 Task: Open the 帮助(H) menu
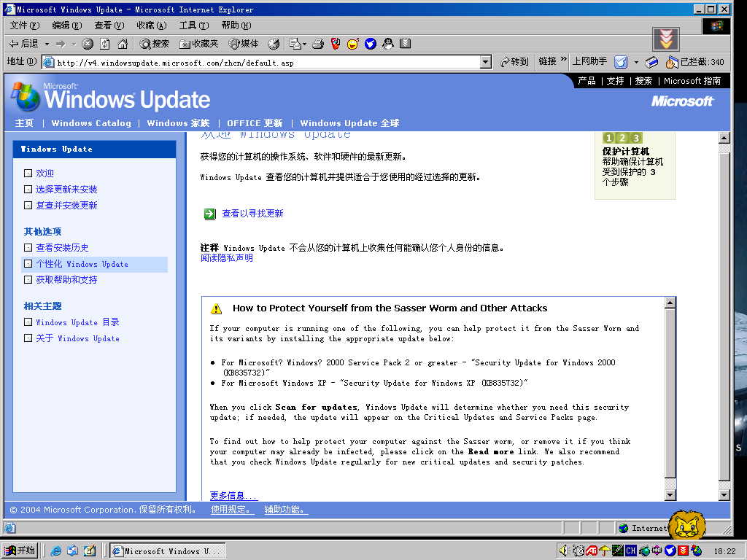236,26
